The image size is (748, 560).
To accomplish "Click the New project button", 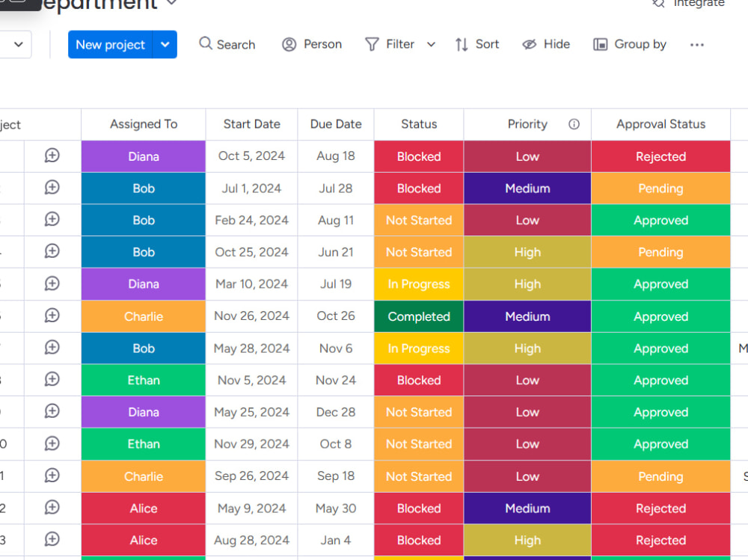I will point(110,44).
